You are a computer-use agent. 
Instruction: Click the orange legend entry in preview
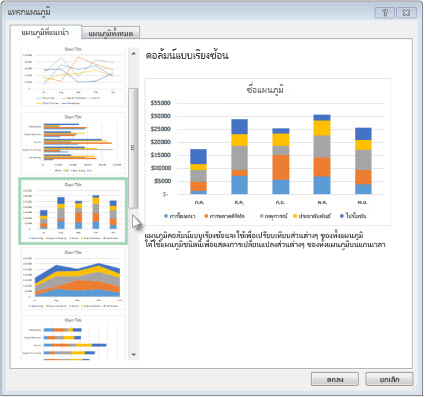225,216
